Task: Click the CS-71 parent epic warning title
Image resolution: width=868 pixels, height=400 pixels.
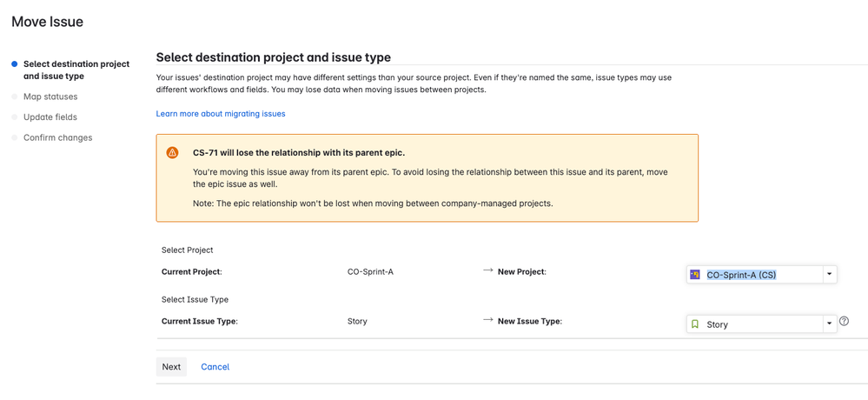Action: [299, 153]
